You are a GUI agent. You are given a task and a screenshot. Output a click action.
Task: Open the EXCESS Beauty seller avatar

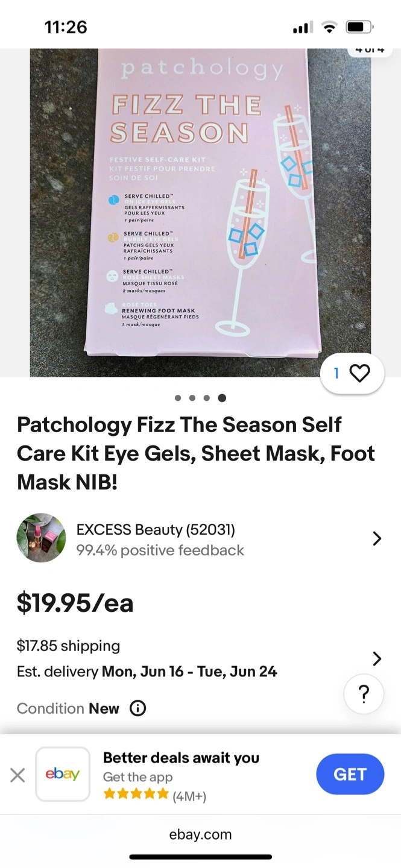tap(41, 538)
